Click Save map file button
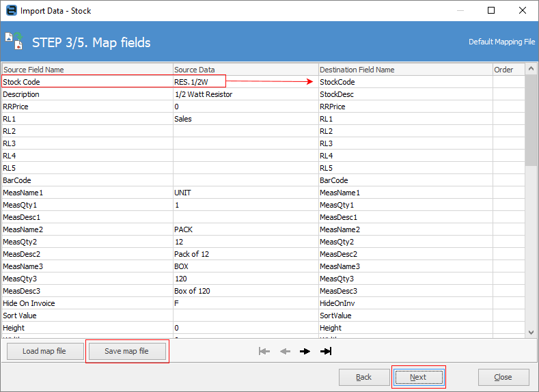 tap(126, 351)
